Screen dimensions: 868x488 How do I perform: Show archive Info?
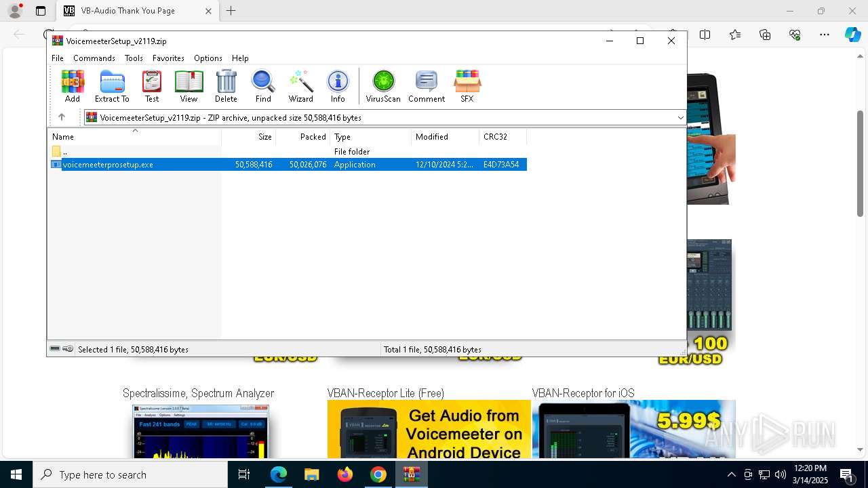coord(338,86)
